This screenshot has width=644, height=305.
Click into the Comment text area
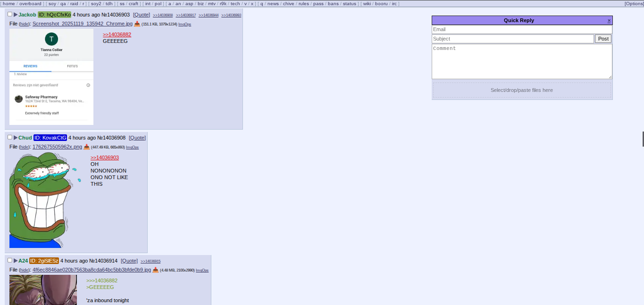click(x=522, y=61)
